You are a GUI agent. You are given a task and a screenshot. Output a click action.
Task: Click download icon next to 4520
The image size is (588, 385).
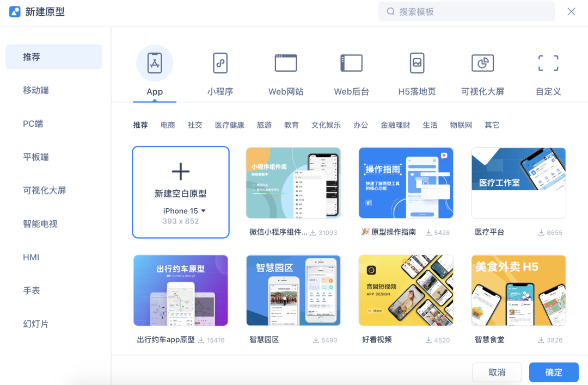coord(428,340)
